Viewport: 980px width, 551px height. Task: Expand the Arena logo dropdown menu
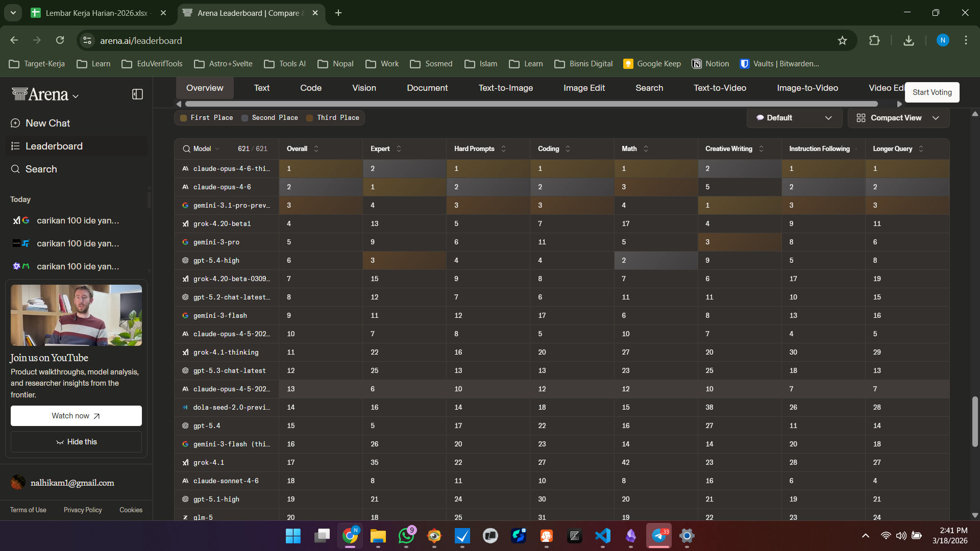click(76, 96)
